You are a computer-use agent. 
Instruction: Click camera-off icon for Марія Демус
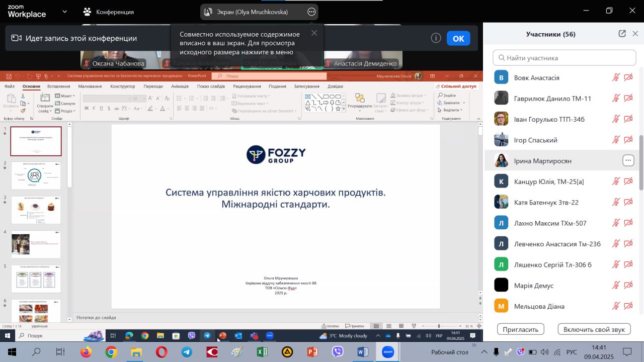tap(628, 285)
